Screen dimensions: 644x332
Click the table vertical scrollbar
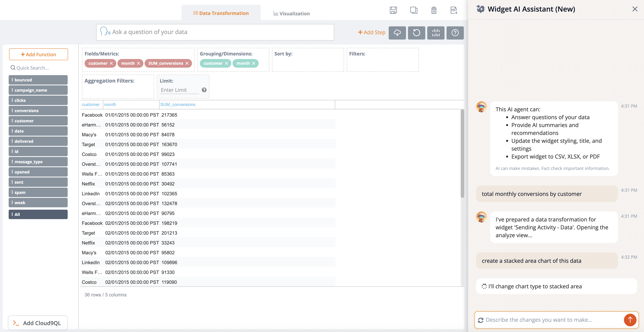[462, 153]
